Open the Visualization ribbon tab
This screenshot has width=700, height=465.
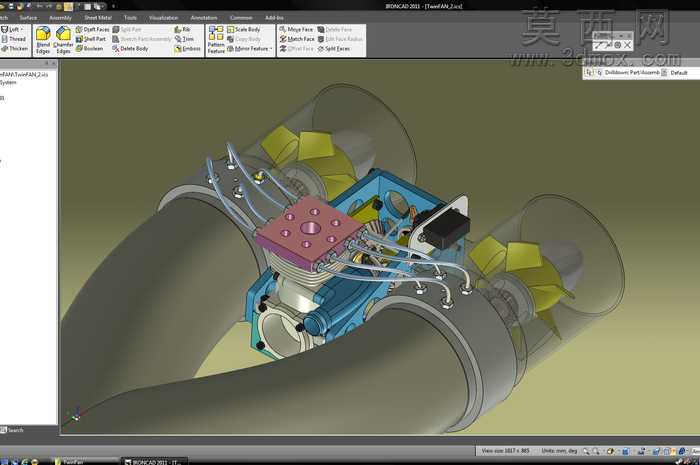click(x=163, y=17)
